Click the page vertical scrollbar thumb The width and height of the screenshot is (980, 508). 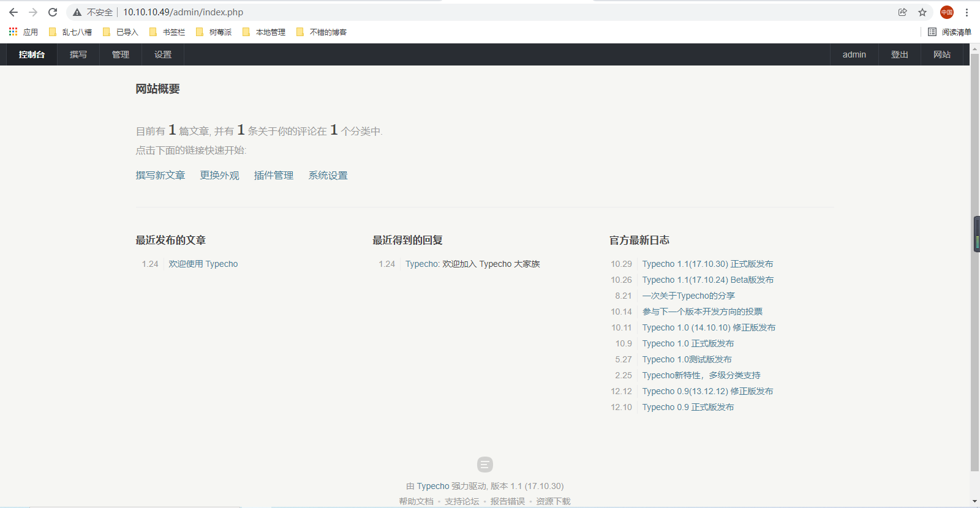point(974,263)
